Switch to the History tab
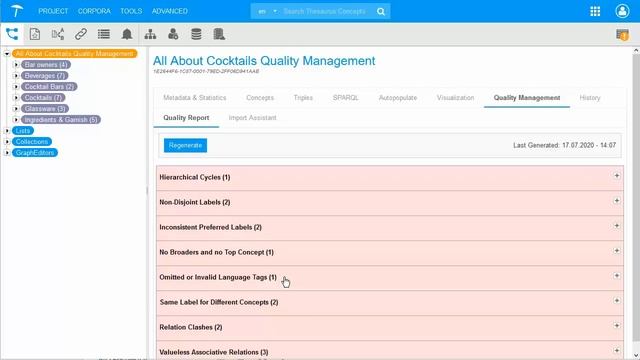640x360 pixels. click(590, 98)
